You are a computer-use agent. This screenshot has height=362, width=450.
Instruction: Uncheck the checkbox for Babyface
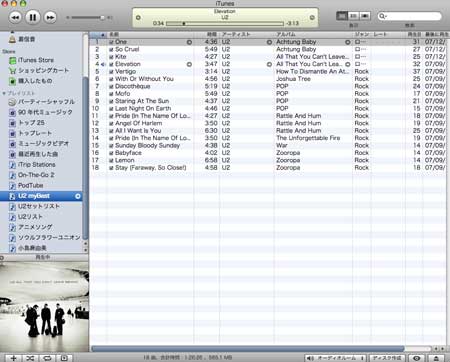coord(111,153)
